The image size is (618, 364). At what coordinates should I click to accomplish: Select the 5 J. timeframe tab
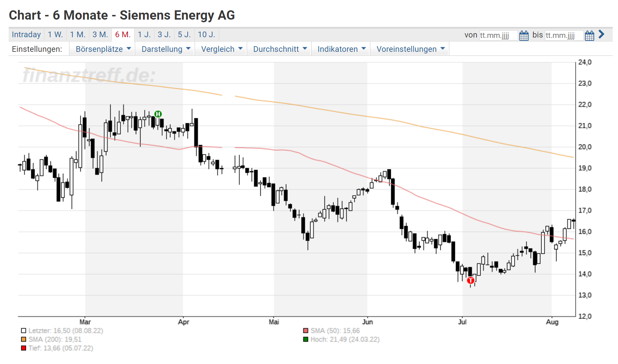coord(184,35)
